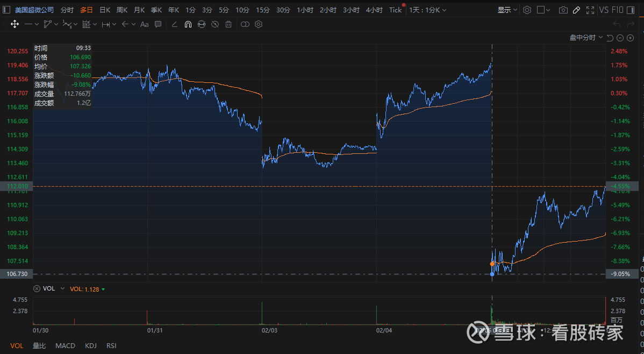Viewport: 644px width, 354px height.
Task: Click the VS compare button
Action: click(x=604, y=10)
